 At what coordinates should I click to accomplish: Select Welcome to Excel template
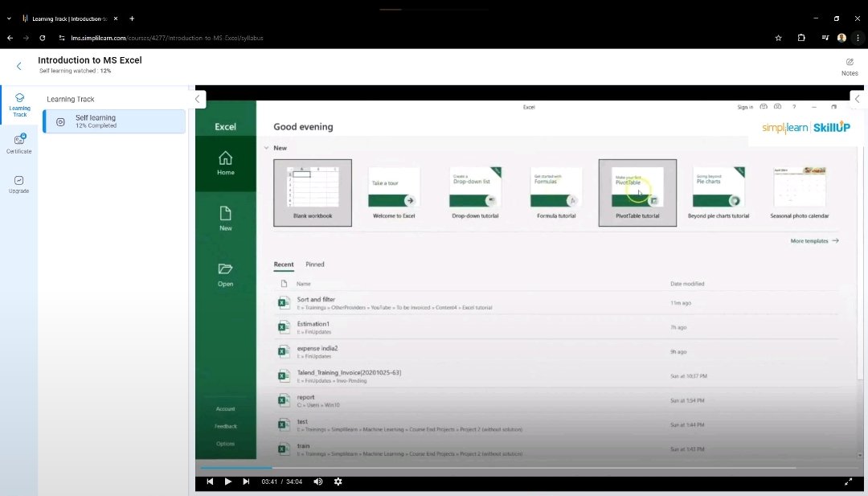tap(394, 193)
